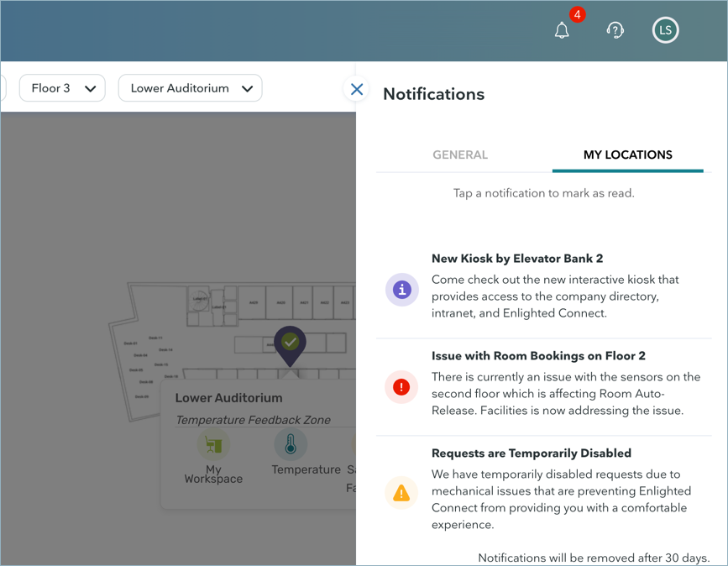
Task: Close the notification panel with the X
Action: click(x=356, y=89)
